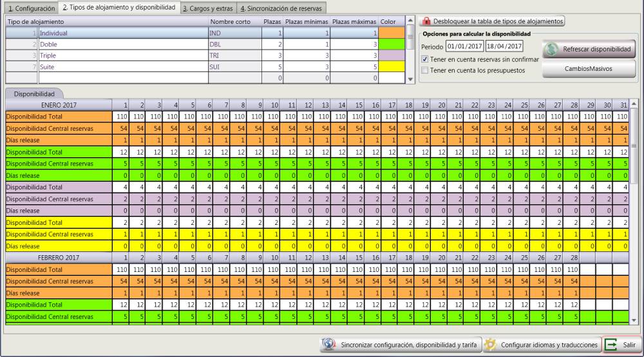The image size is (644, 357).
Task: Go to the Sincronización de reservas tab
Action: click(281, 8)
